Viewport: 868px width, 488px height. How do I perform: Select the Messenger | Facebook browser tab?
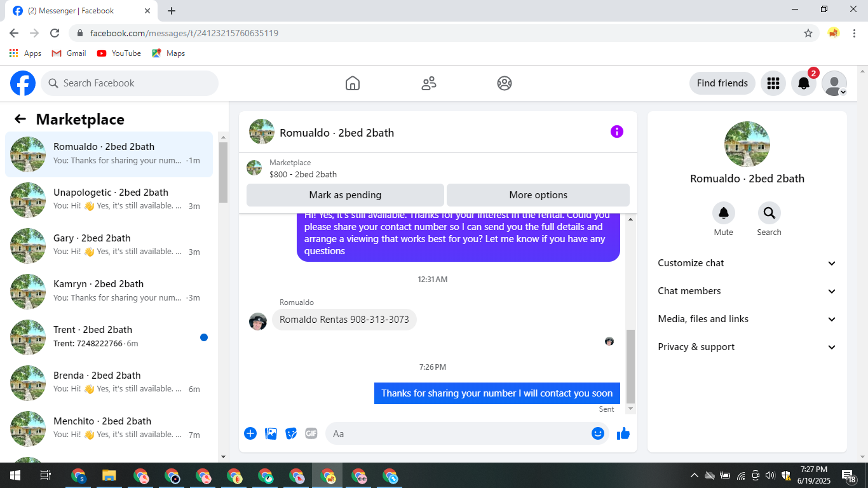[x=83, y=11]
